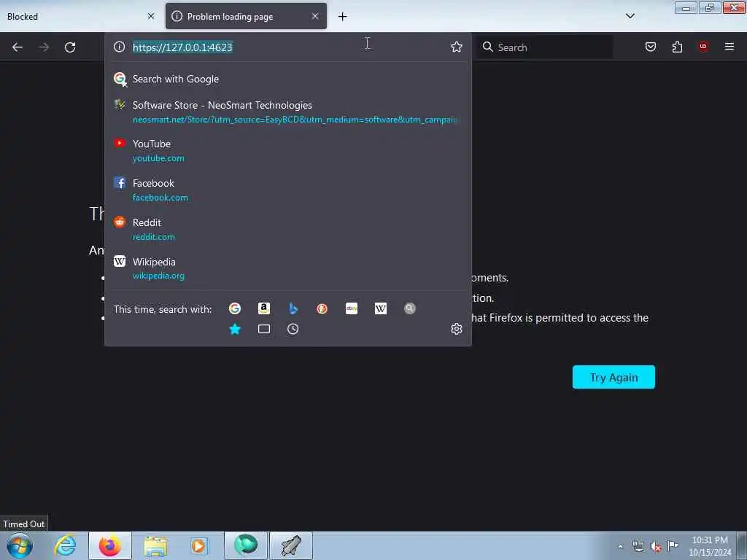Open the Reddit suggestion
747x560 pixels.
287,230
